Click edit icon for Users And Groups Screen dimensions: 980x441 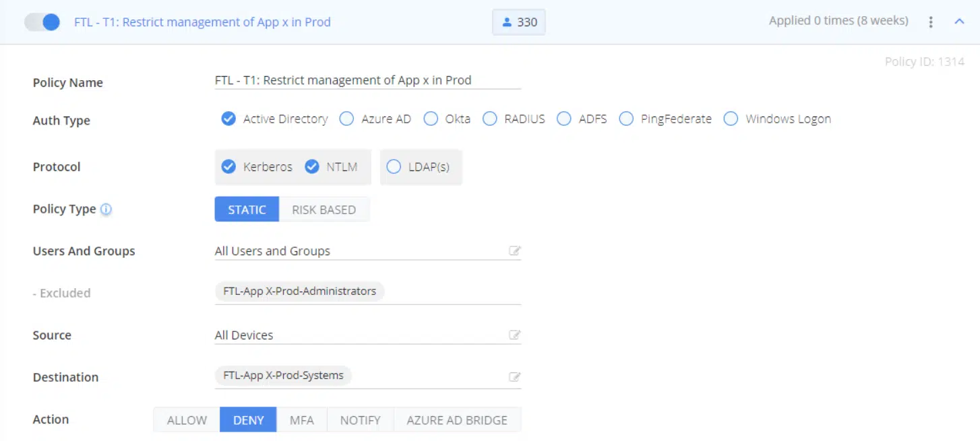514,251
